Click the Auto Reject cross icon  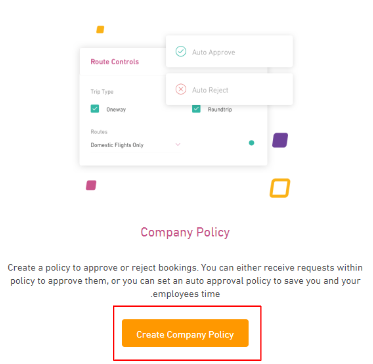pyautogui.click(x=181, y=89)
